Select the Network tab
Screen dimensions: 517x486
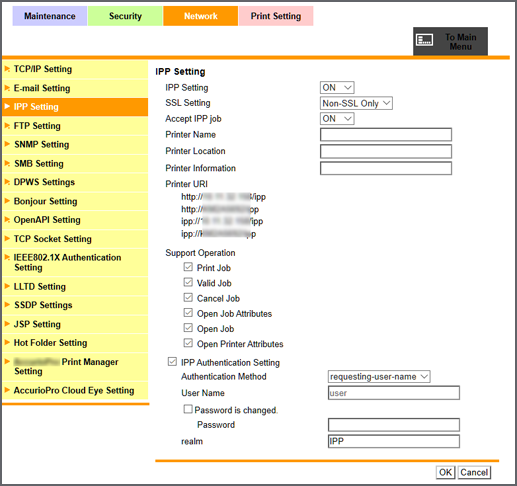coord(201,16)
